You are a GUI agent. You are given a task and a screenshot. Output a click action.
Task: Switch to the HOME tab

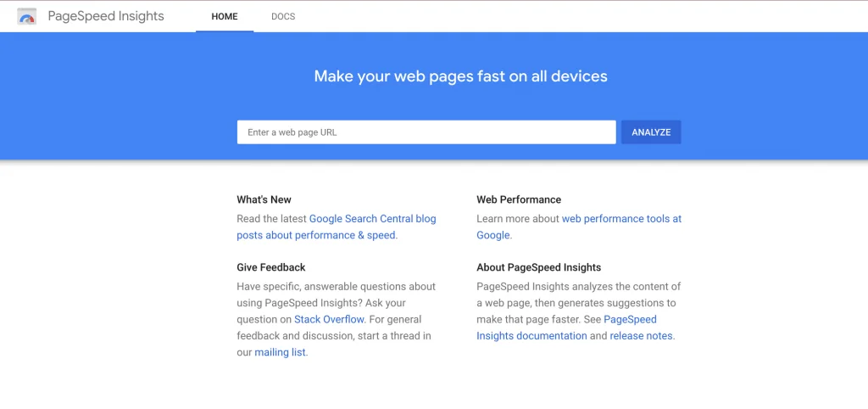click(x=224, y=17)
